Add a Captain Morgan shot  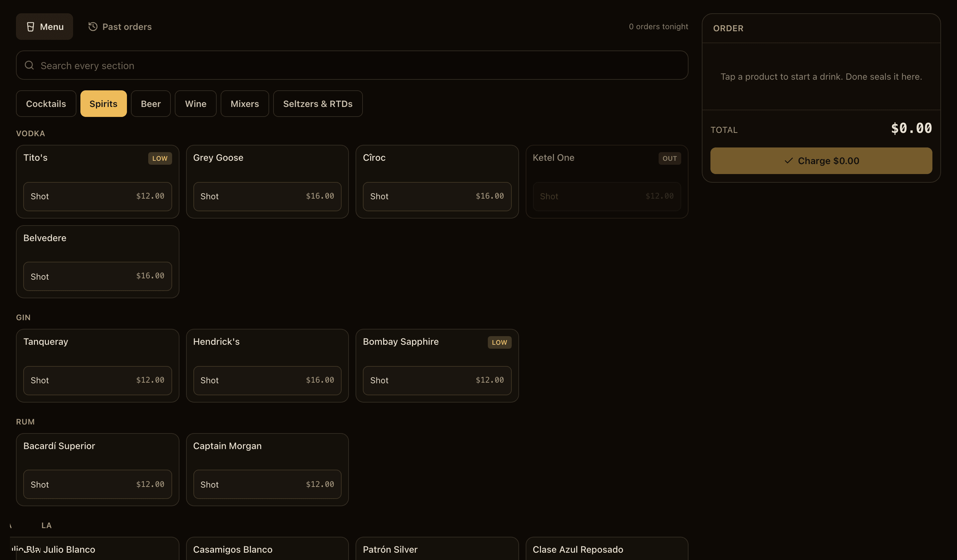pos(267,485)
